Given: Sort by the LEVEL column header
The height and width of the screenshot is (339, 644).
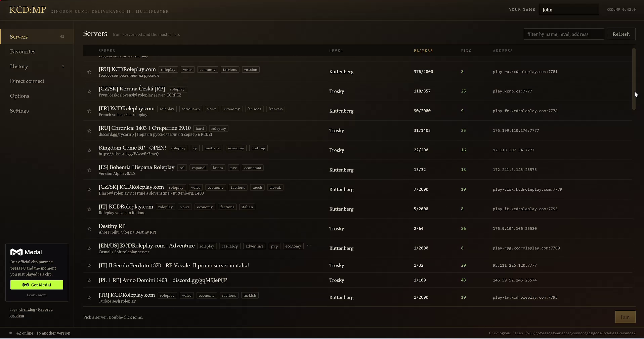Looking at the screenshot, I should (336, 51).
